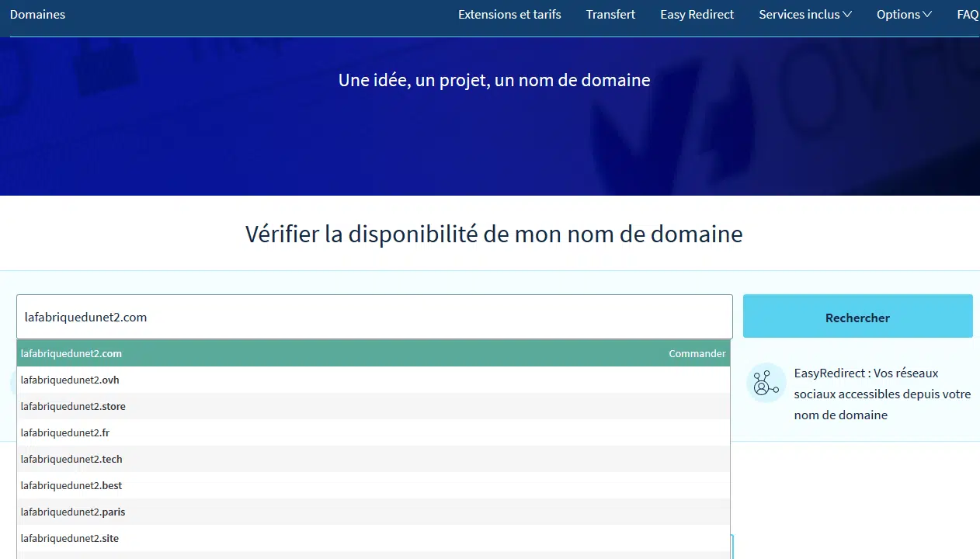Screen dimensions: 980x559
Task: Open the FAQ link in navigation
Action: click(x=967, y=15)
